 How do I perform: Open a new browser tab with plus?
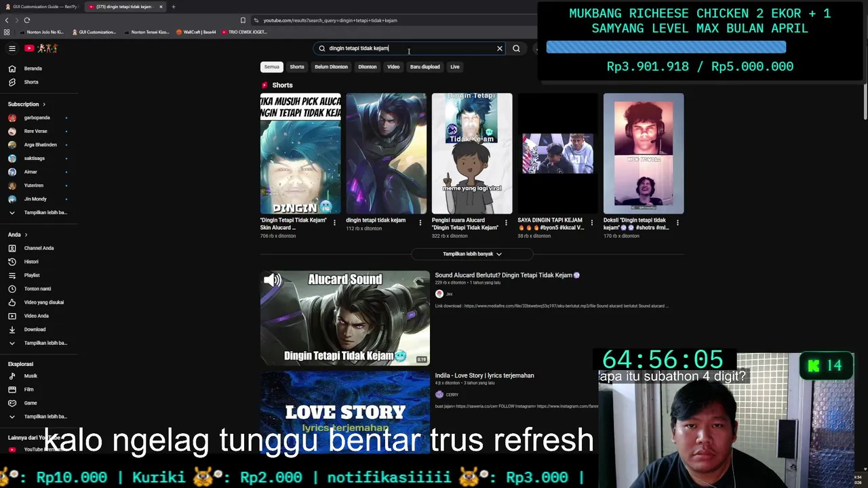click(x=173, y=7)
